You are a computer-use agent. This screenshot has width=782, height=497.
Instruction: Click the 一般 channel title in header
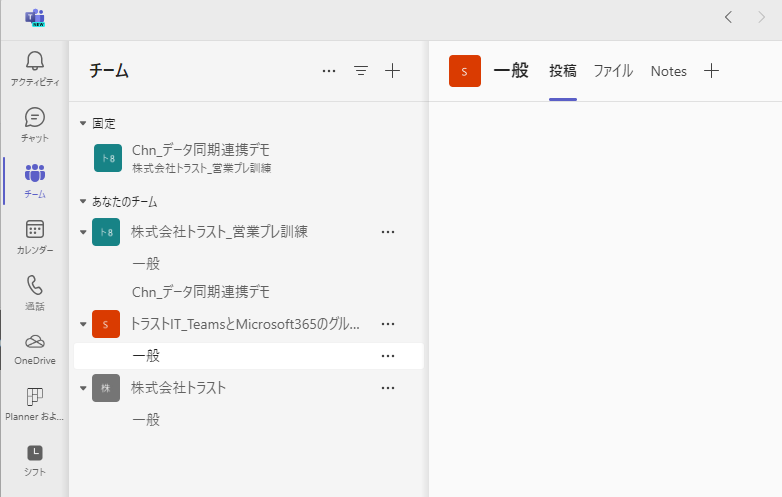(511, 71)
